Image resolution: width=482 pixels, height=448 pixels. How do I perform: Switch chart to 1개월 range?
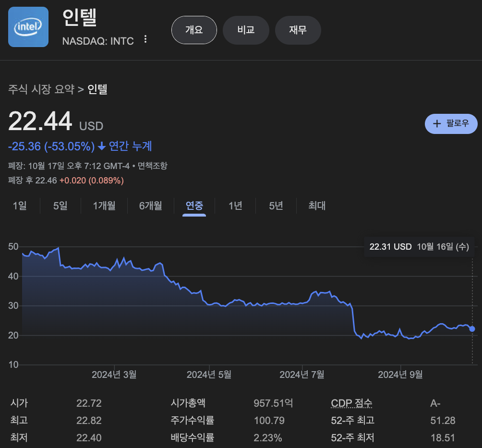(x=104, y=206)
